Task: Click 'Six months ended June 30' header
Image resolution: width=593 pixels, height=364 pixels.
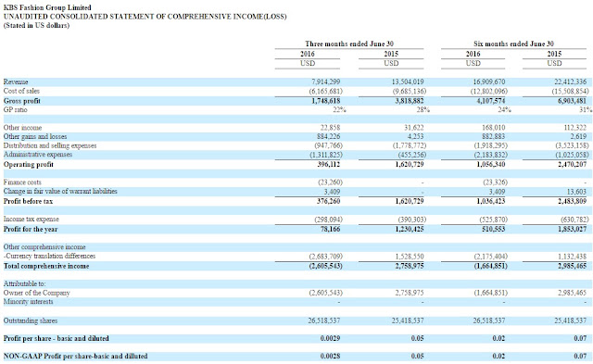Action: coord(513,44)
